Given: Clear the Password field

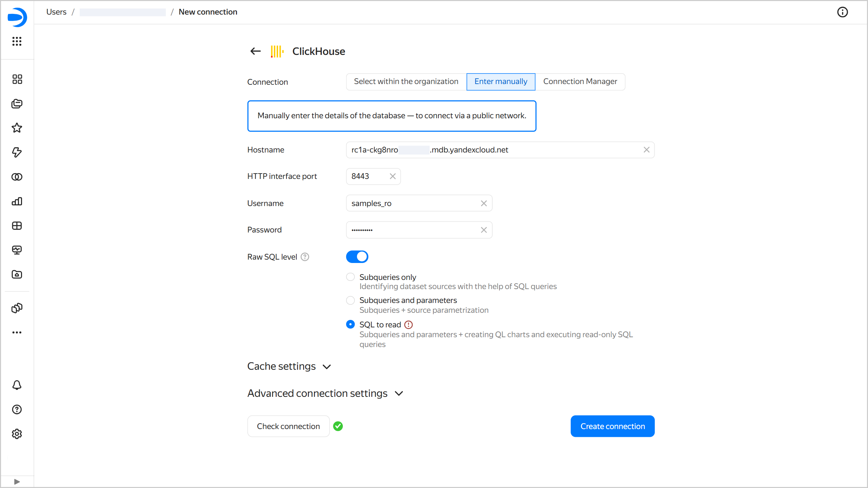Looking at the screenshot, I should [x=484, y=230].
